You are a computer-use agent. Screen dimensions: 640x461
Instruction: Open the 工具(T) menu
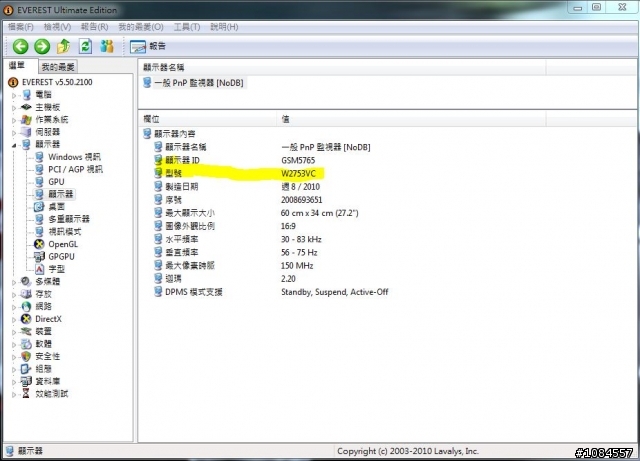click(x=187, y=27)
